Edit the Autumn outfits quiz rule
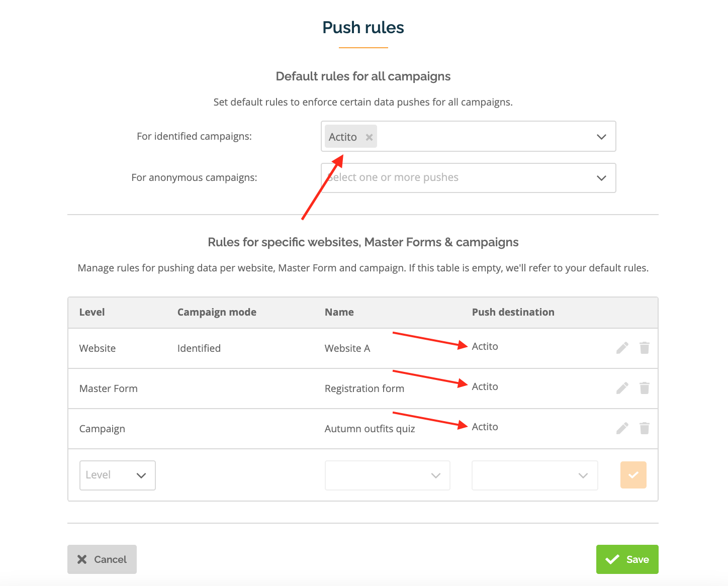 622,428
